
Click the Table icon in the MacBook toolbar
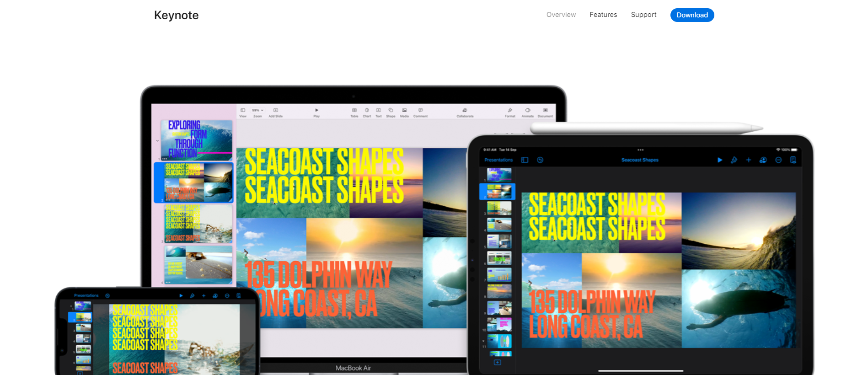tap(354, 110)
